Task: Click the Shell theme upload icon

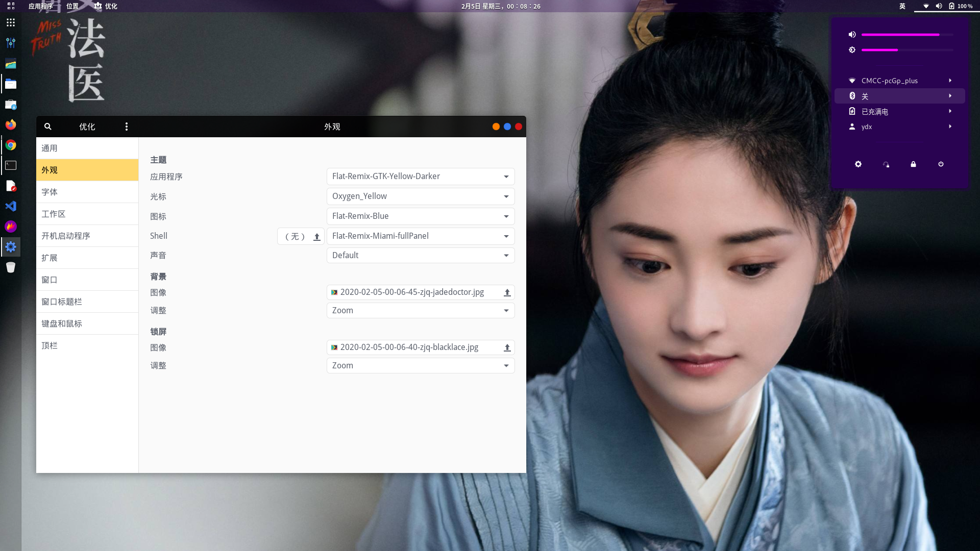Action: pyautogui.click(x=316, y=237)
